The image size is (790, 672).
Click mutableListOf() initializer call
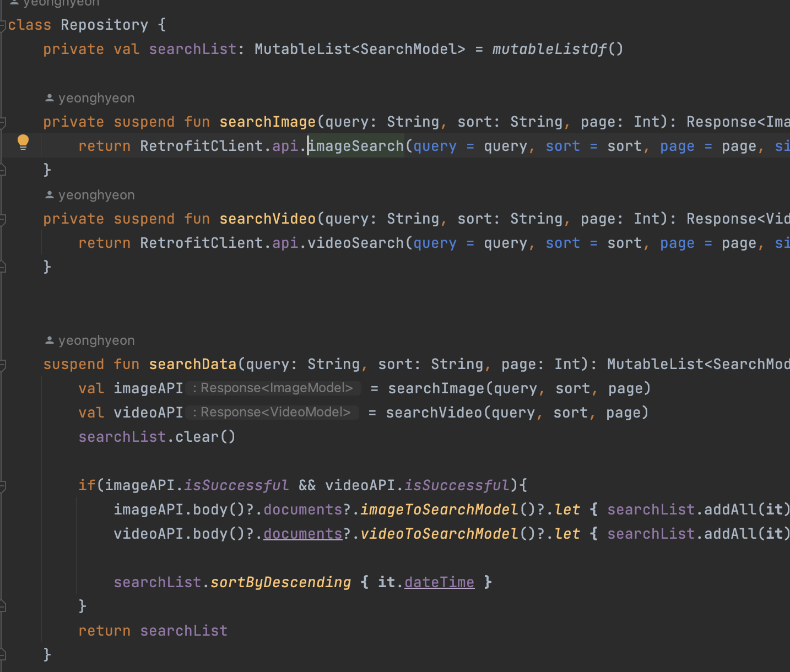(x=558, y=49)
